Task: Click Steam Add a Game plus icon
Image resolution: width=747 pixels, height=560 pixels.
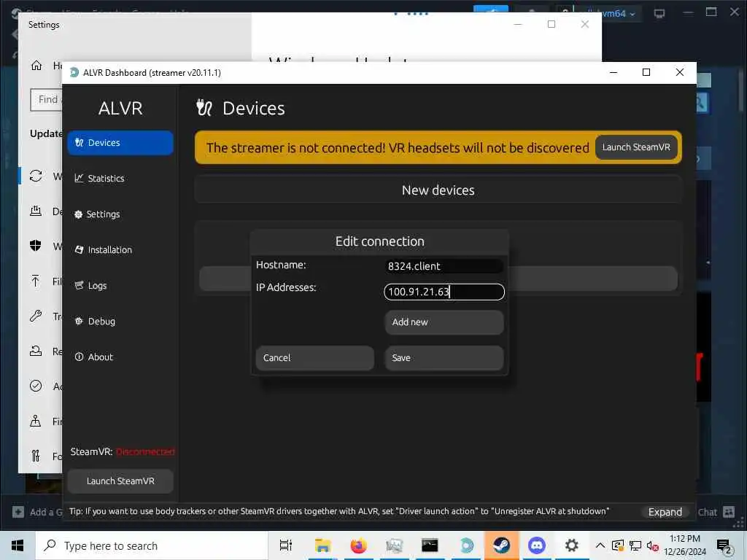Action: click(18, 513)
